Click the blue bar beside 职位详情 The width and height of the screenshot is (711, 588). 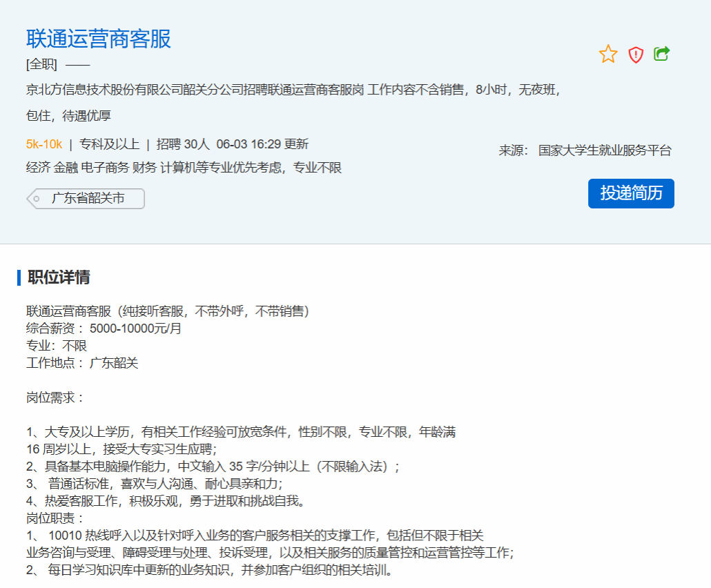[x=19, y=277]
